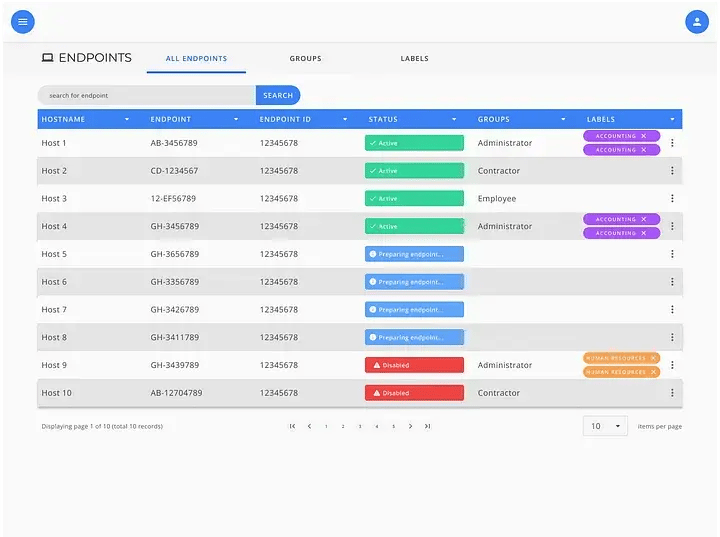
Task: Go to the next page arrow
Action: click(410, 426)
